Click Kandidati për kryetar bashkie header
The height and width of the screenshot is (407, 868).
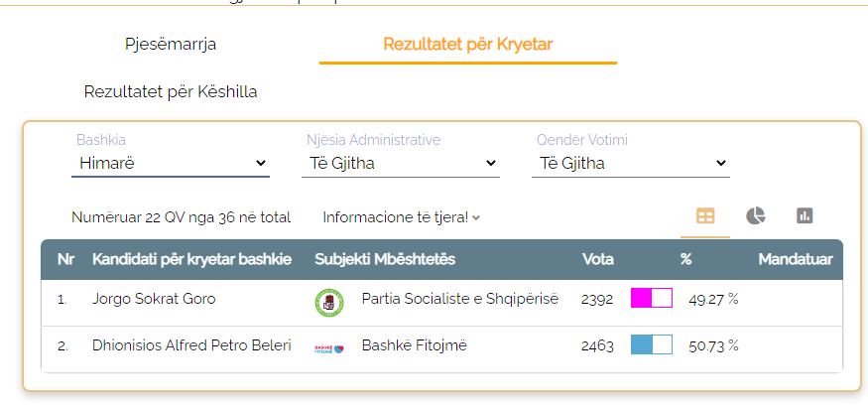(192, 259)
